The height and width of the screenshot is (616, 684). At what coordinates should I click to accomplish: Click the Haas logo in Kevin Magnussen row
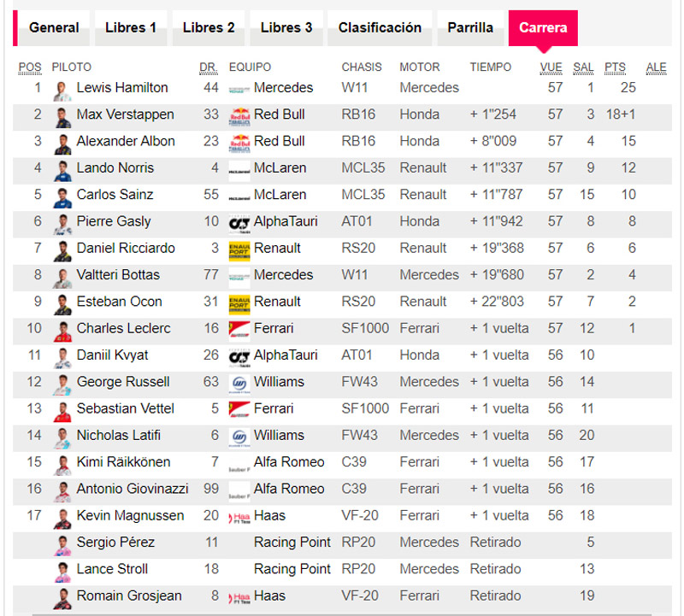[239, 517]
